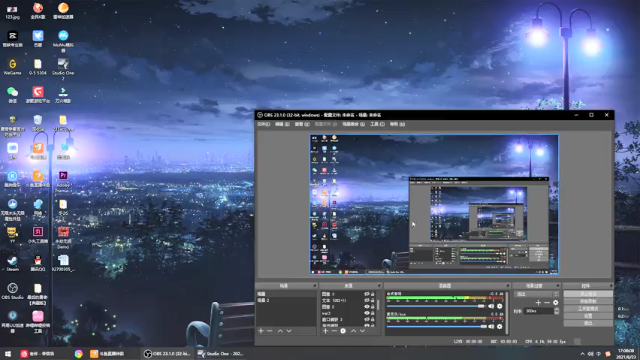The height and width of the screenshot is (360, 640).
Task: Remove selected source with minus icon in Sources panel
Action: click(x=334, y=331)
